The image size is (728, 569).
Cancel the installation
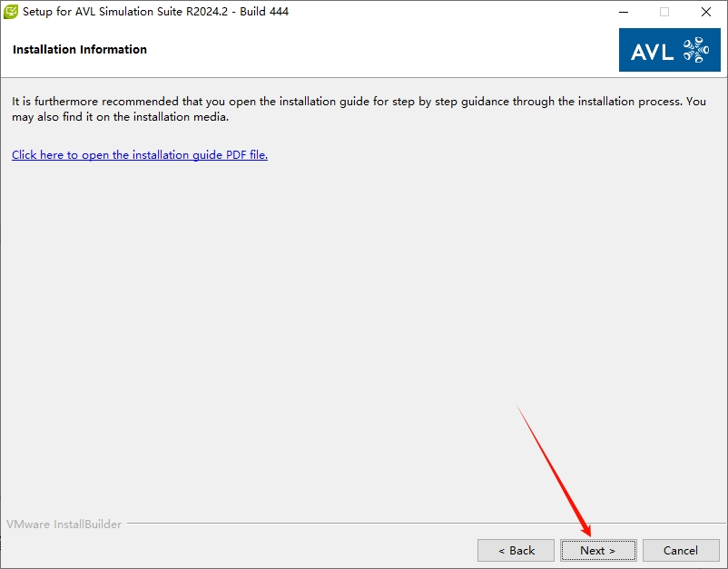pos(680,550)
